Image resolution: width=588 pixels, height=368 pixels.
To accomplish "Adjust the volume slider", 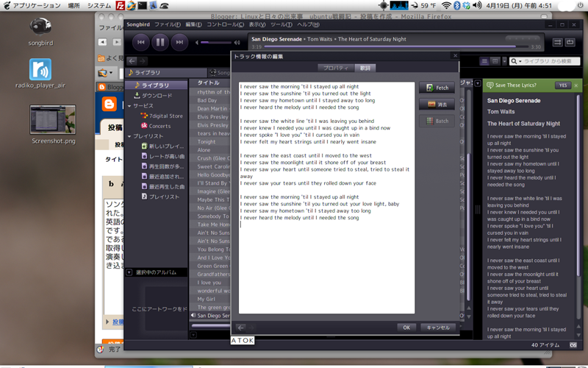I will 216,43.
